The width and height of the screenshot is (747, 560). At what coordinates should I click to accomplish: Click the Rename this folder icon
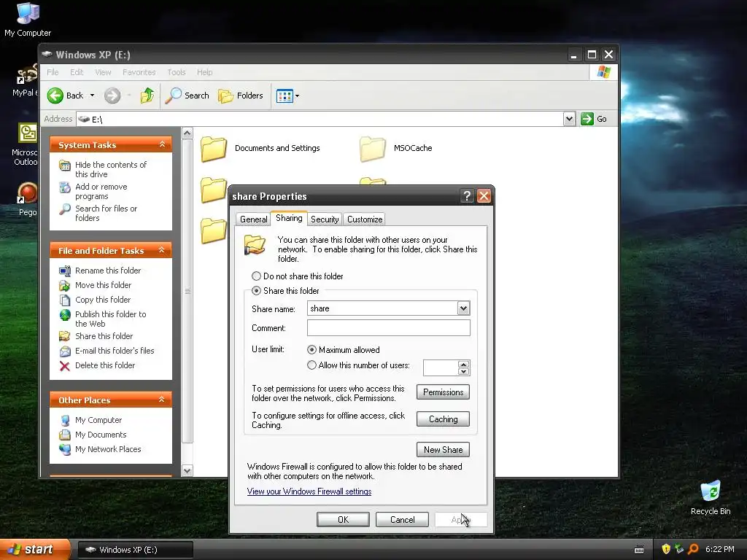point(65,271)
